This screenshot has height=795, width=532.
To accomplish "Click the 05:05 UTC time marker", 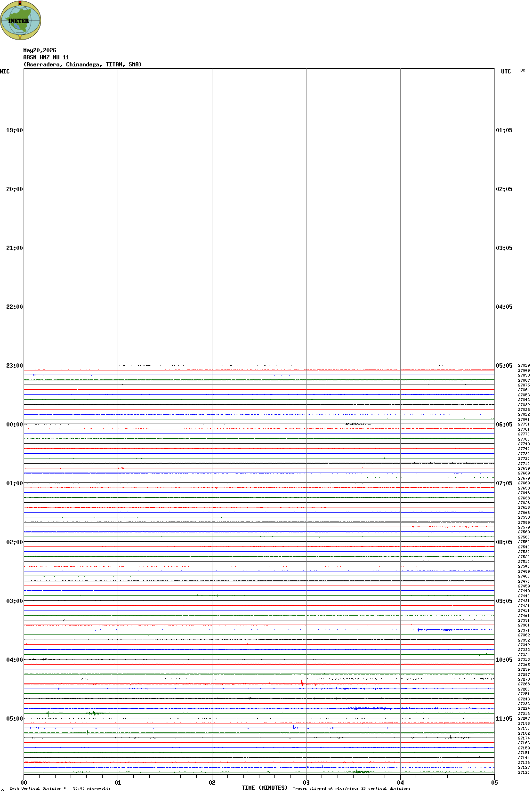I will pos(504,366).
